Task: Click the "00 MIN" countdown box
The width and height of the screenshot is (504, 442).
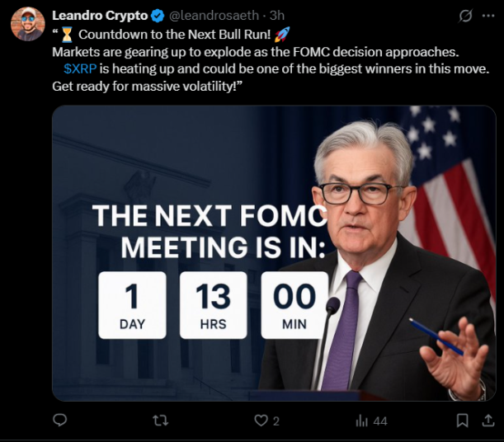Action: (294, 305)
